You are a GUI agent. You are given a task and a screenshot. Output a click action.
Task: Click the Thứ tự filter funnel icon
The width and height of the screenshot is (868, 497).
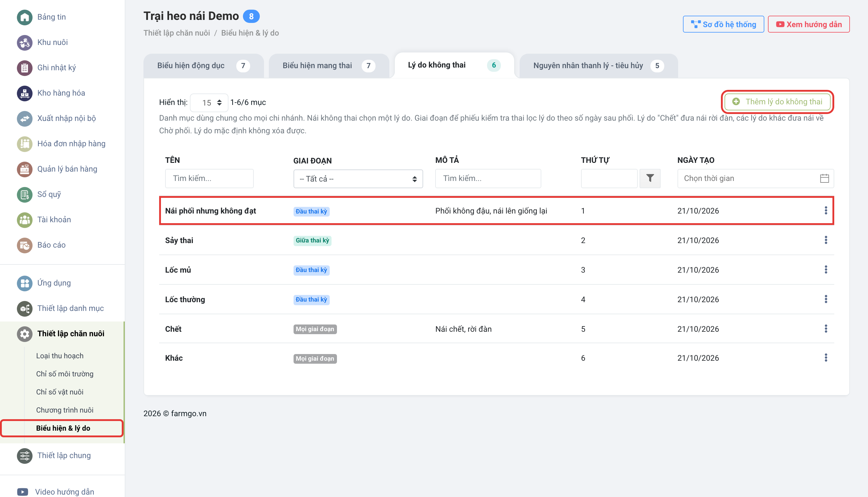(x=650, y=178)
